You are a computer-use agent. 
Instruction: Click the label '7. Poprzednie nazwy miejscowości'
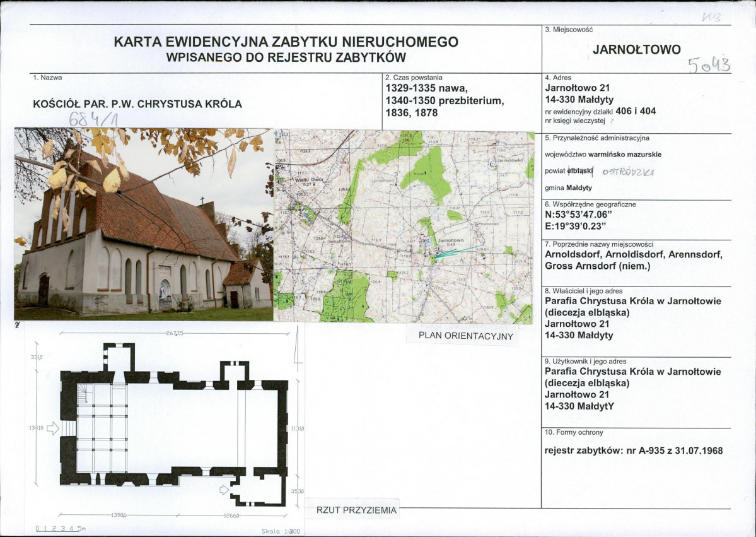[599, 244]
